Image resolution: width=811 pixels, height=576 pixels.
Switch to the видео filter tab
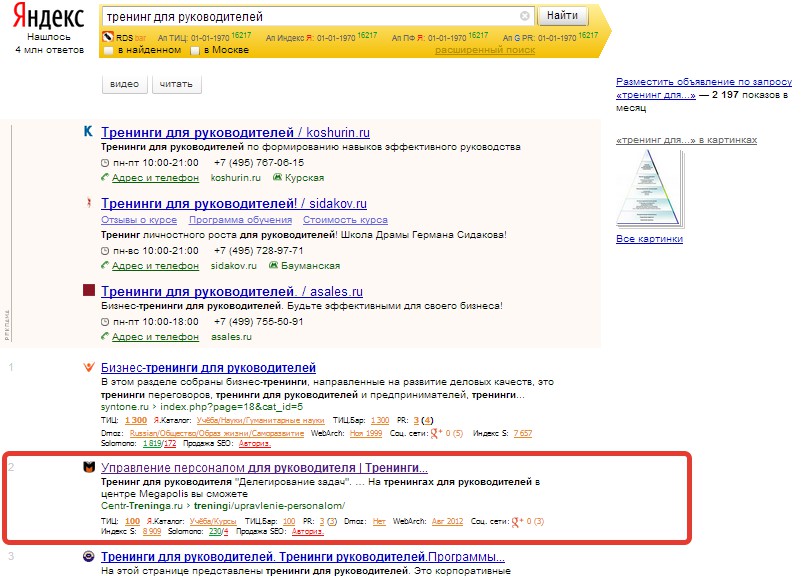[124, 84]
